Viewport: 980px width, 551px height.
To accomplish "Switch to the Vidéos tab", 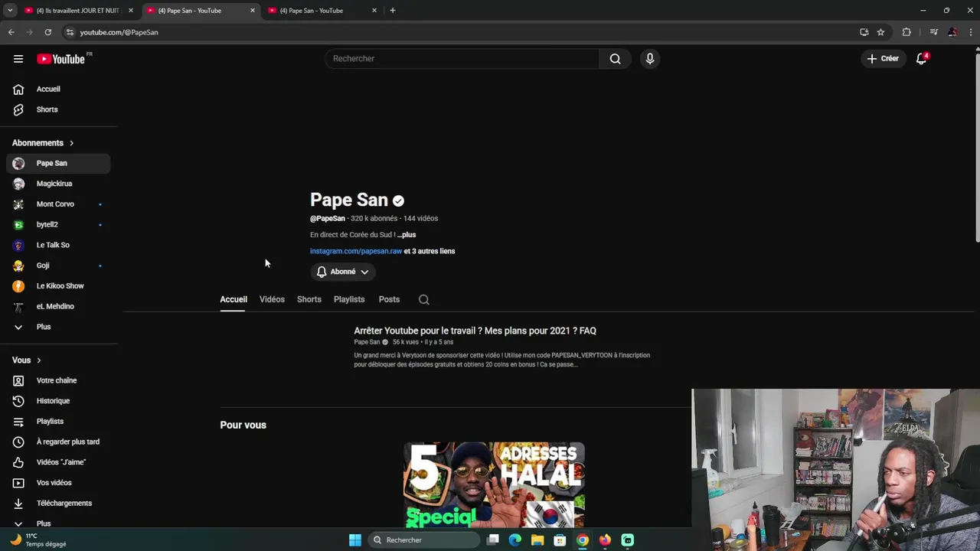I will pos(272,299).
